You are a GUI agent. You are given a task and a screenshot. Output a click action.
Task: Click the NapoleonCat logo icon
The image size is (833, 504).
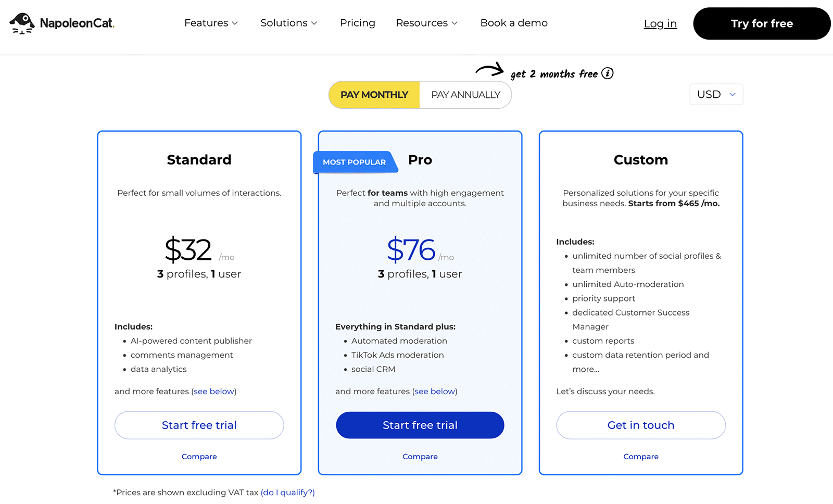pos(22,23)
